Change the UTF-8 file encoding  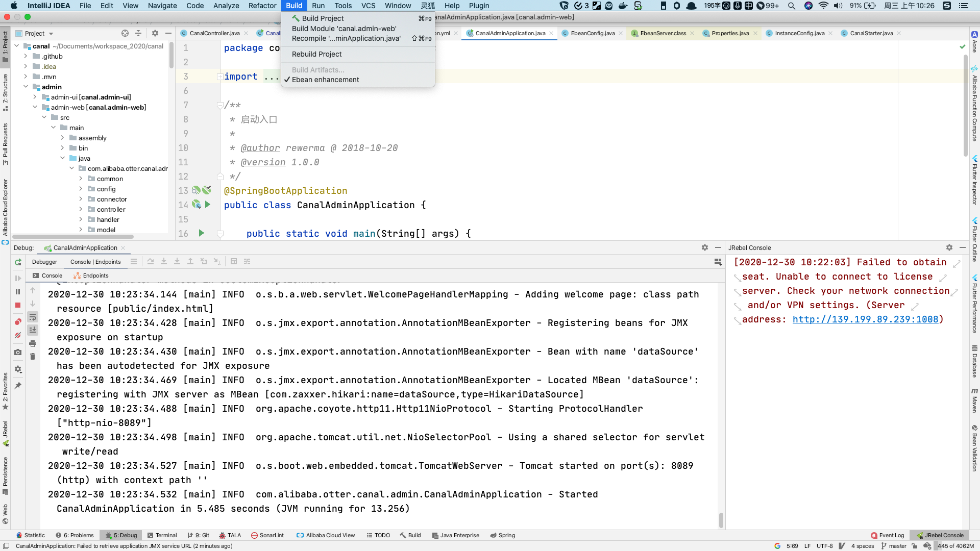pos(824,546)
